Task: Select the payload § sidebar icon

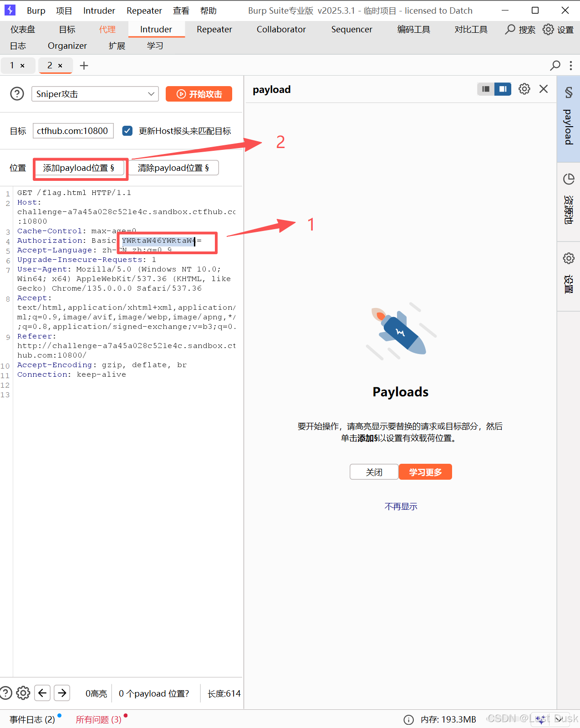Action: pyautogui.click(x=569, y=92)
